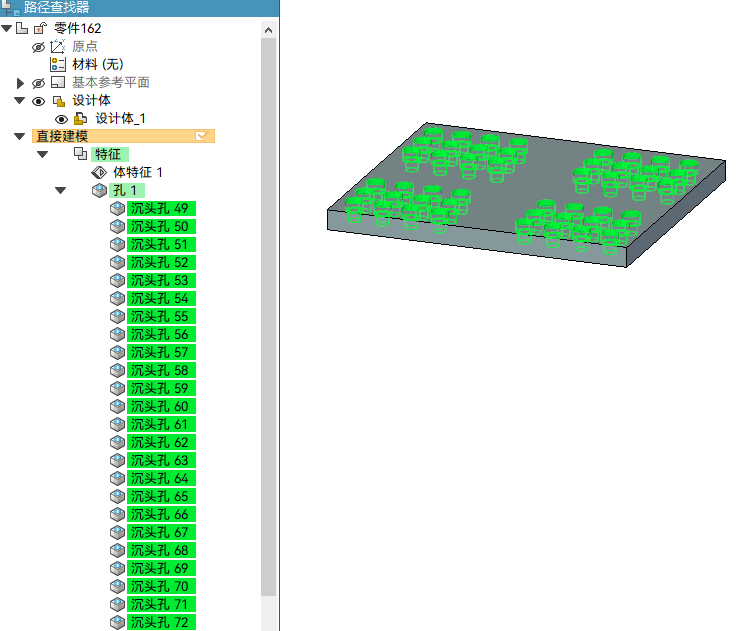Screen dimensions: 755x631
Task: Select 沉头孔 53 in the tree
Action: pyautogui.click(x=161, y=280)
